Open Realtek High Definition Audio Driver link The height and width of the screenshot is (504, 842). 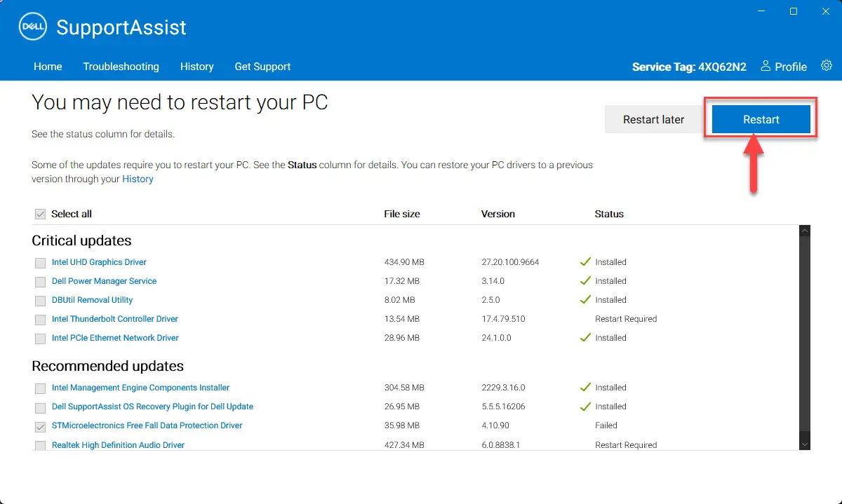(x=118, y=445)
